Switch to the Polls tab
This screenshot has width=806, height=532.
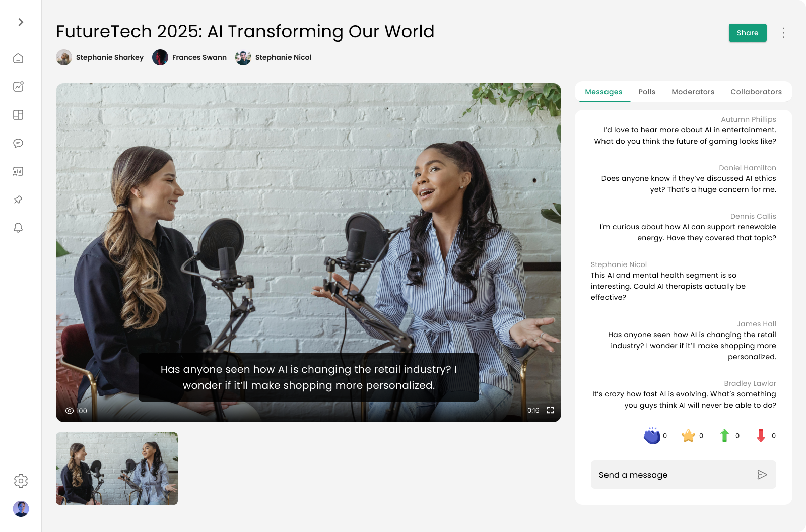click(x=647, y=92)
